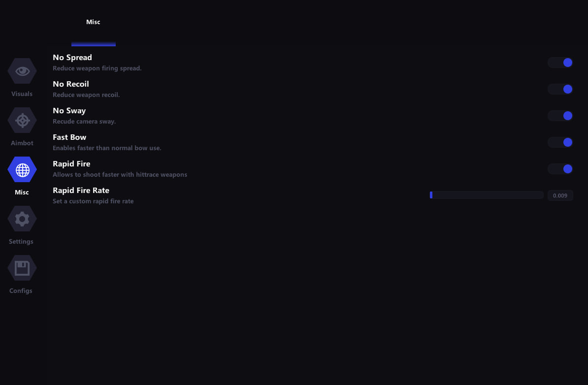
Task: Select the Aimbot crosshair icon
Action: point(22,120)
